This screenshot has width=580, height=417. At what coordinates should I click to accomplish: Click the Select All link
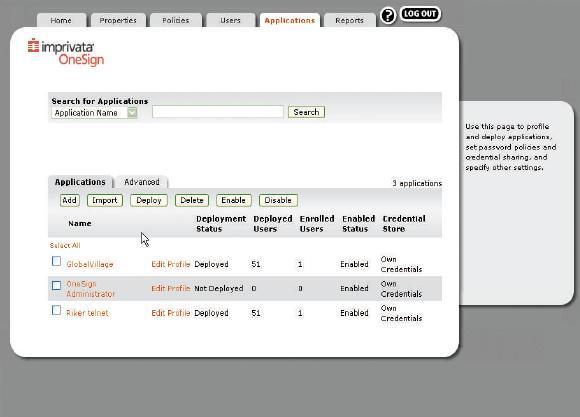coord(65,245)
